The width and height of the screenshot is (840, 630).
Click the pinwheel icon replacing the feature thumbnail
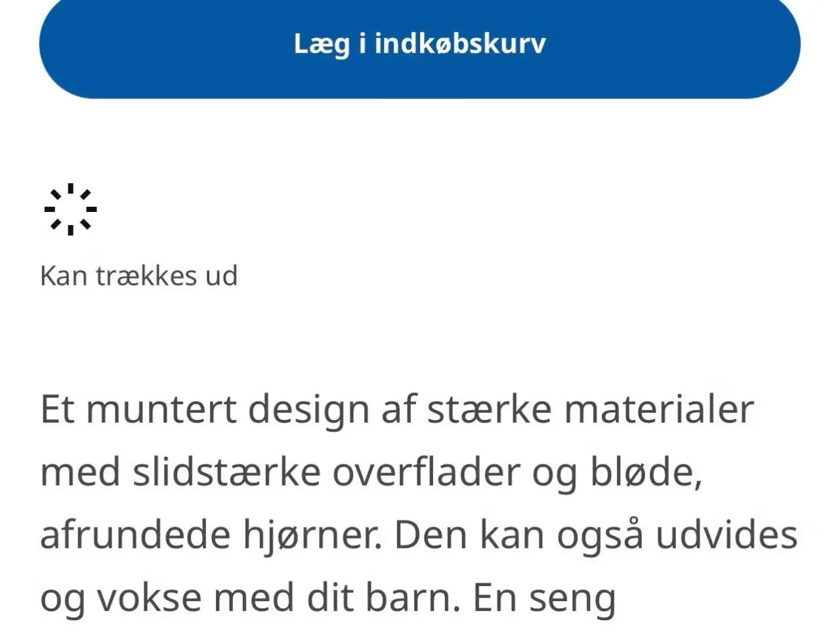[x=71, y=209]
